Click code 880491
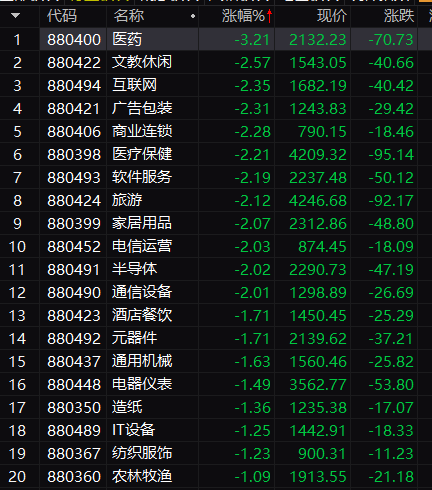 [74, 270]
